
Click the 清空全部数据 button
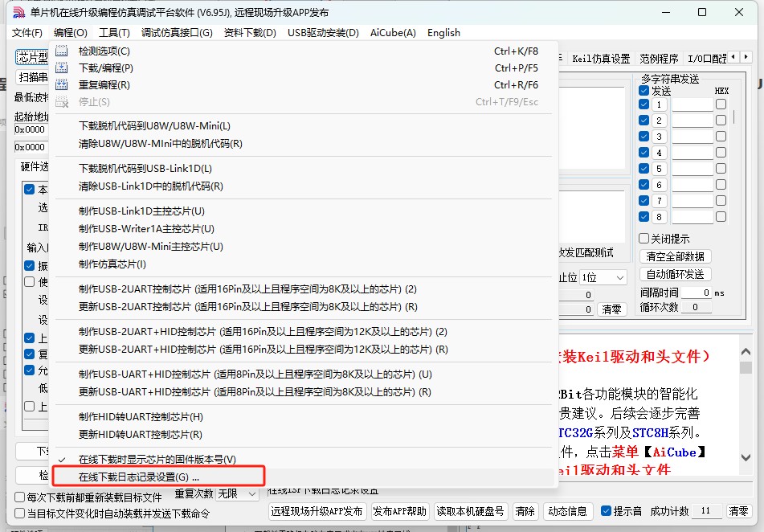pos(675,256)
